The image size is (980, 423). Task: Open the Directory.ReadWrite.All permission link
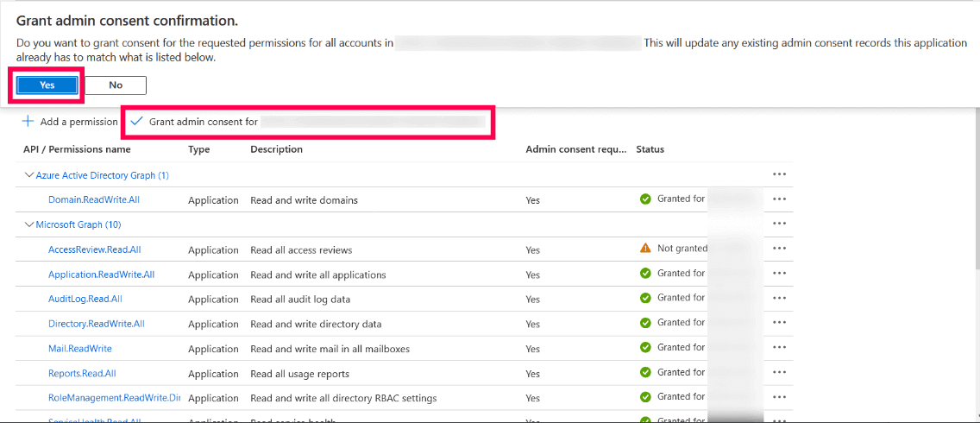point(97,324)
